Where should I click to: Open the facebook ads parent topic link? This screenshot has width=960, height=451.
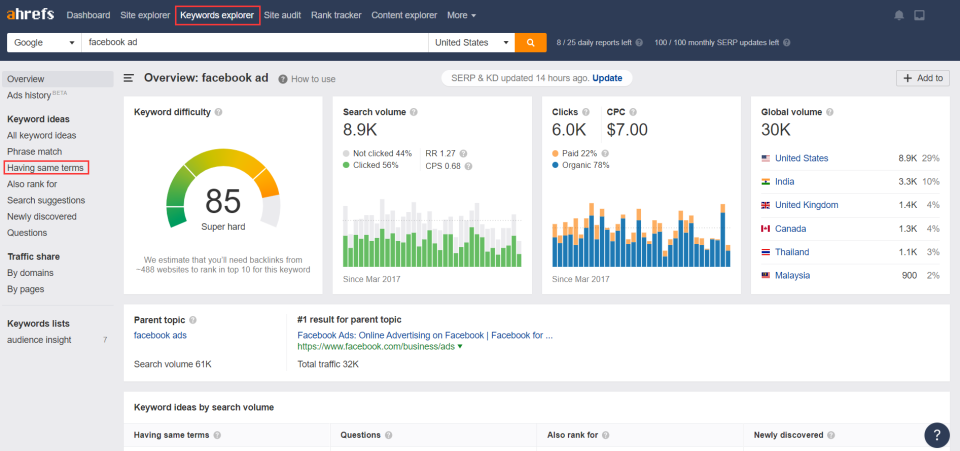[x=160, y=335]
